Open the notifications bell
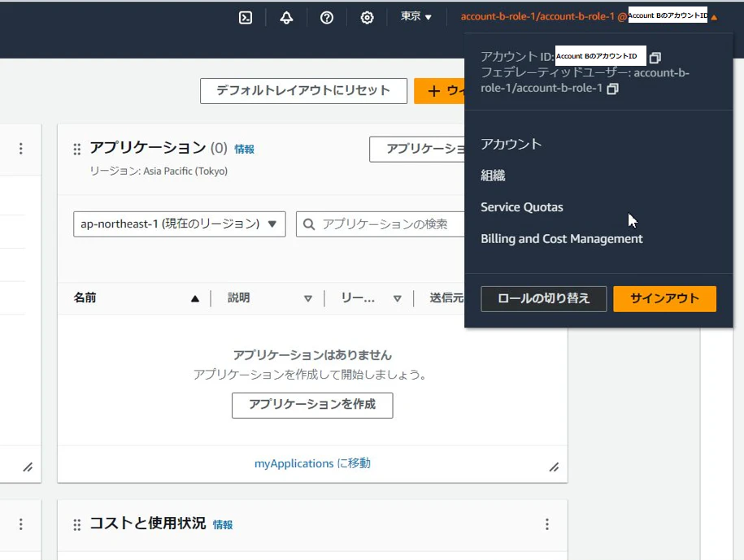The height and width of the screenshot is (560, 744). pos(286,18)
